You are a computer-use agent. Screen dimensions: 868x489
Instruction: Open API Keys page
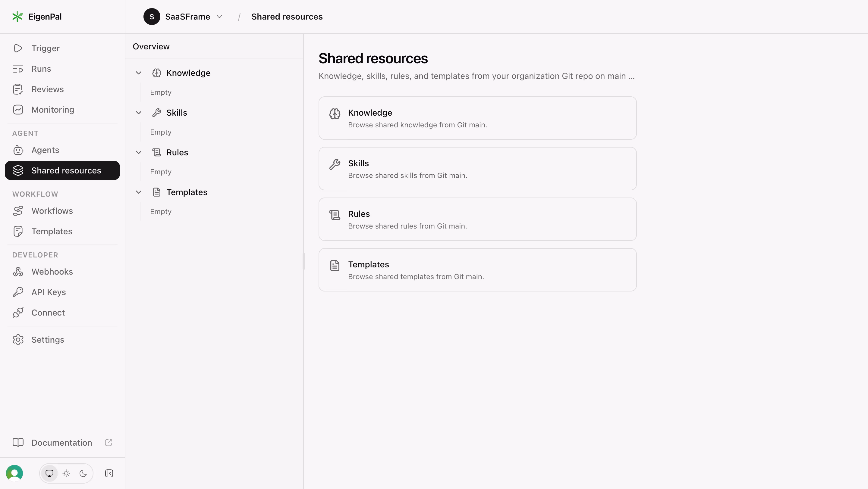point(62,292)
